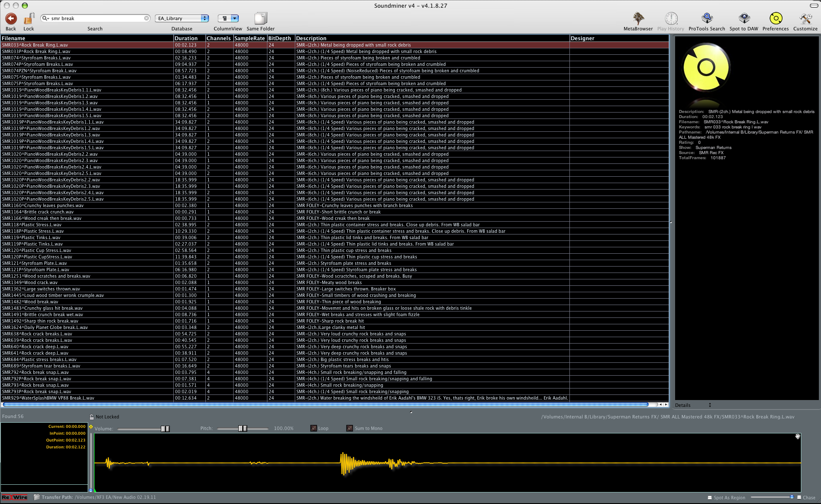Adjust the Volume slider handle
The height and width of the screenshot is (504, 821).
point(165,429)
